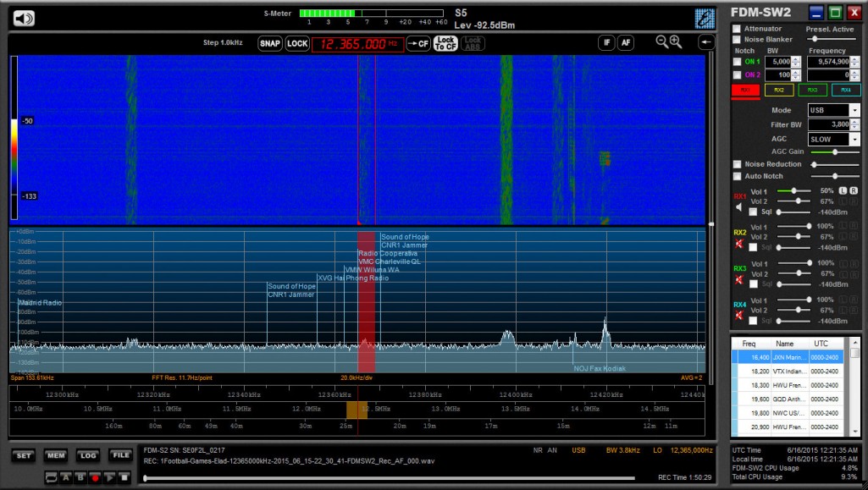Click the arrow-to-CF center frequency button

[418, 43]
